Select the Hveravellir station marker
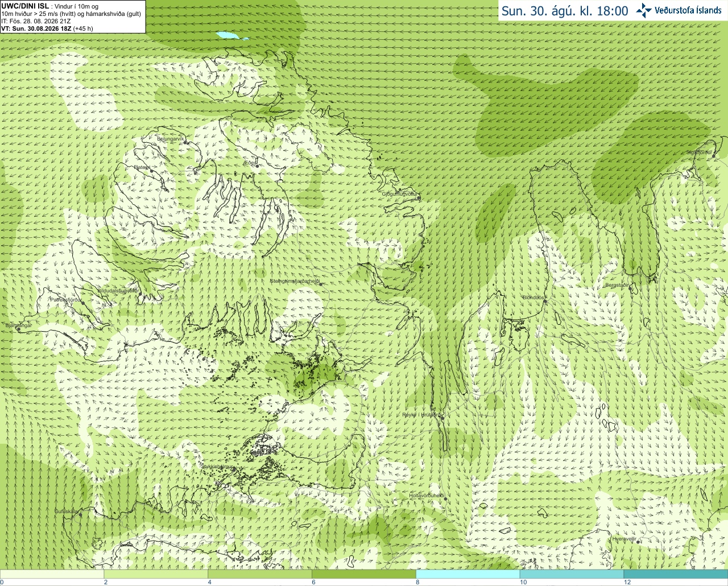 click(639, 542)
